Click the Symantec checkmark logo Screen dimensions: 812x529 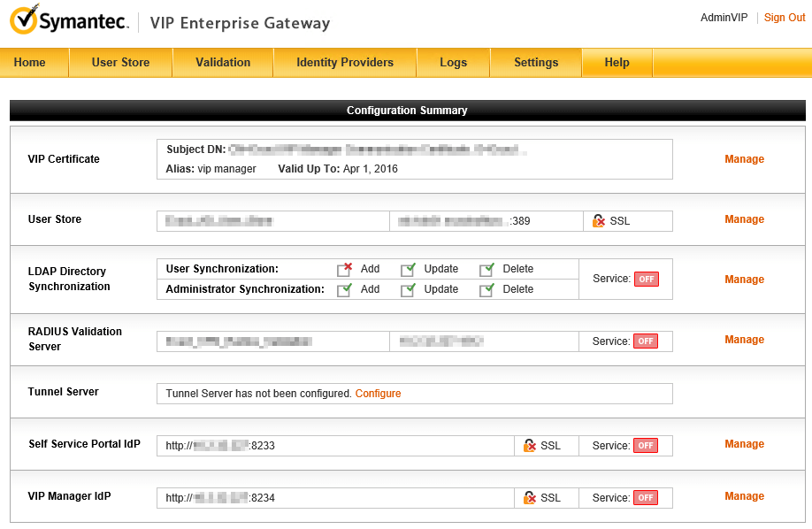click(24, 19)
